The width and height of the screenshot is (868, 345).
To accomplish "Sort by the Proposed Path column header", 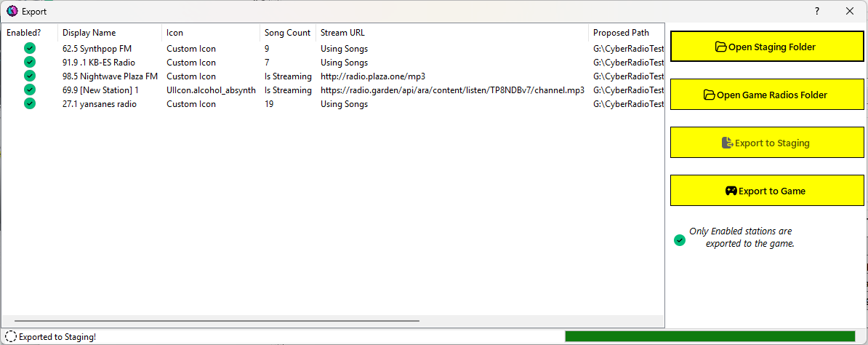I will [627, 33].
